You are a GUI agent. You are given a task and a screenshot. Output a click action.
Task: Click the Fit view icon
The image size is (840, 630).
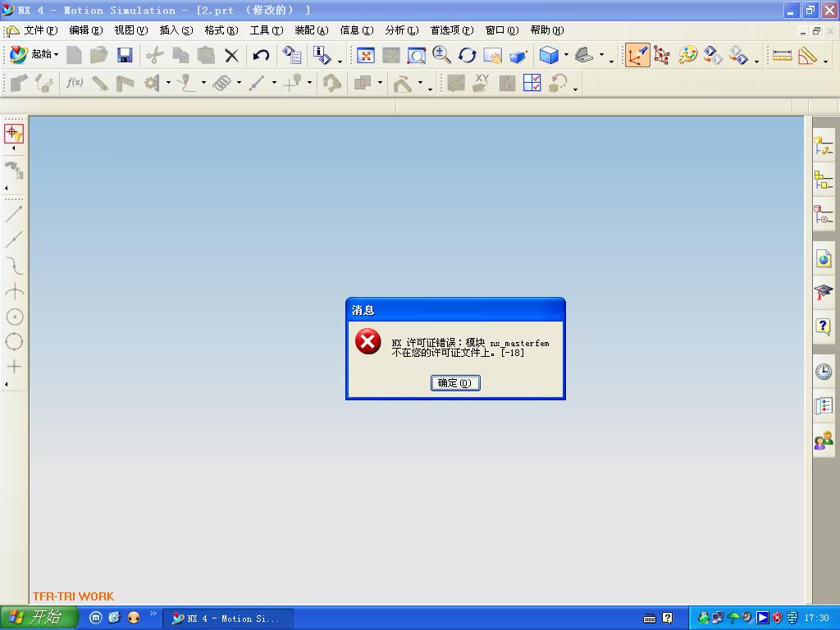click(365, 55)
